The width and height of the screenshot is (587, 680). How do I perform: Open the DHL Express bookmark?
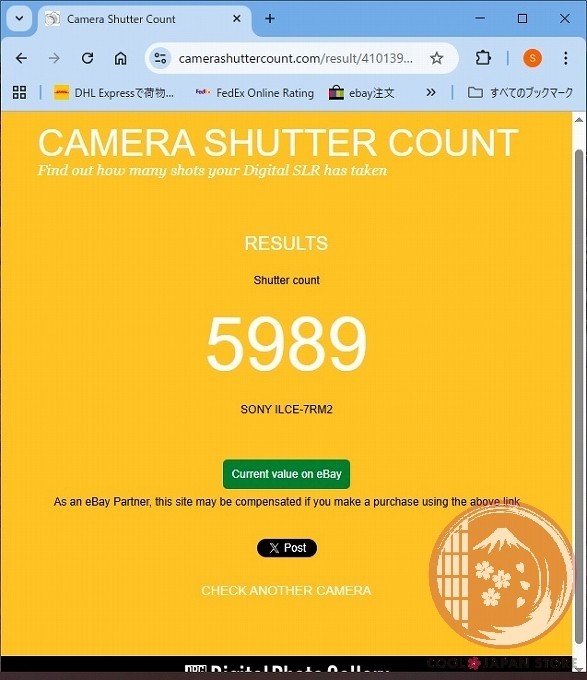click(x=114, y=93)
